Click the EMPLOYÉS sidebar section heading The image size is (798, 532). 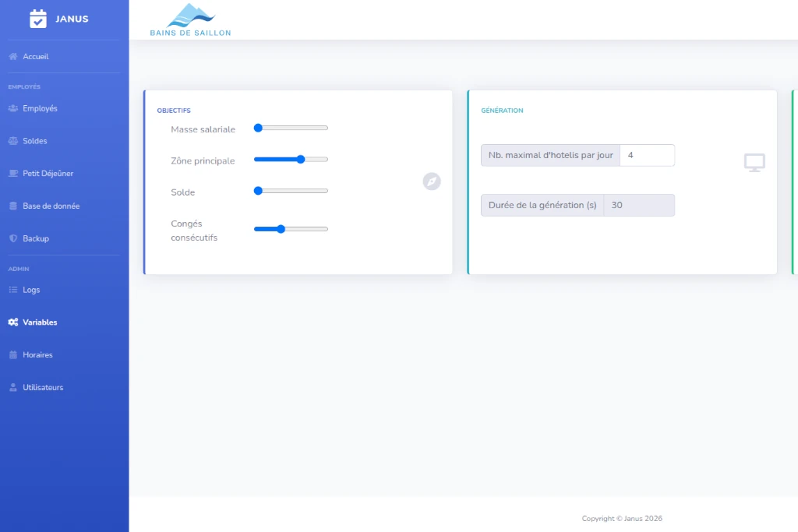pos(24,87)
